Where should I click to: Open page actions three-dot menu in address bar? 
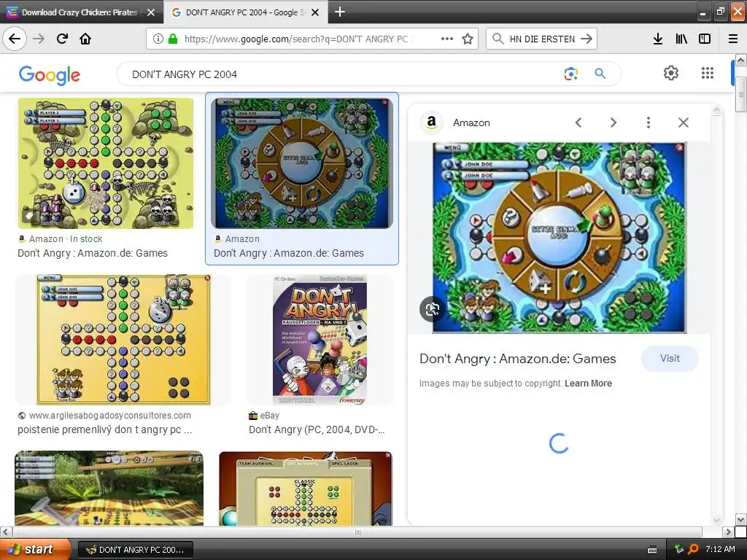tap(447, 39)
